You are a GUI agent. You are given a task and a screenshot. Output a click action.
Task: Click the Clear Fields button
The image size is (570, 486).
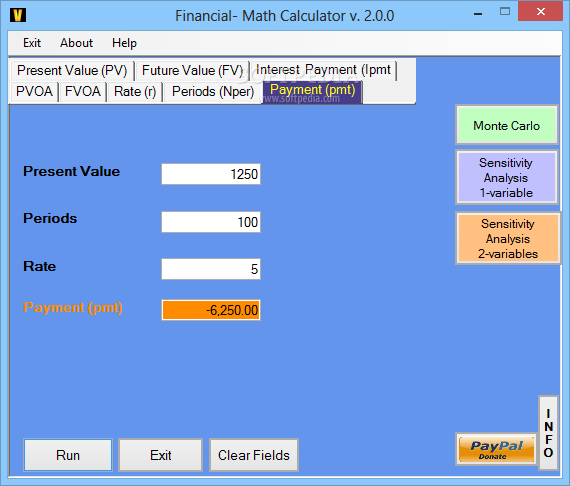pos(254,455)
